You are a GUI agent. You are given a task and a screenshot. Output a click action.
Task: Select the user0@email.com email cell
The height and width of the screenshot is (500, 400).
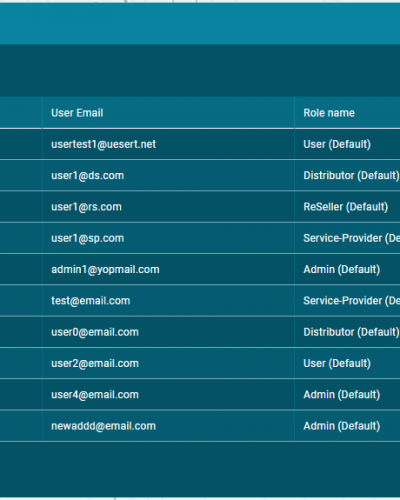click(x=168, y=332)
